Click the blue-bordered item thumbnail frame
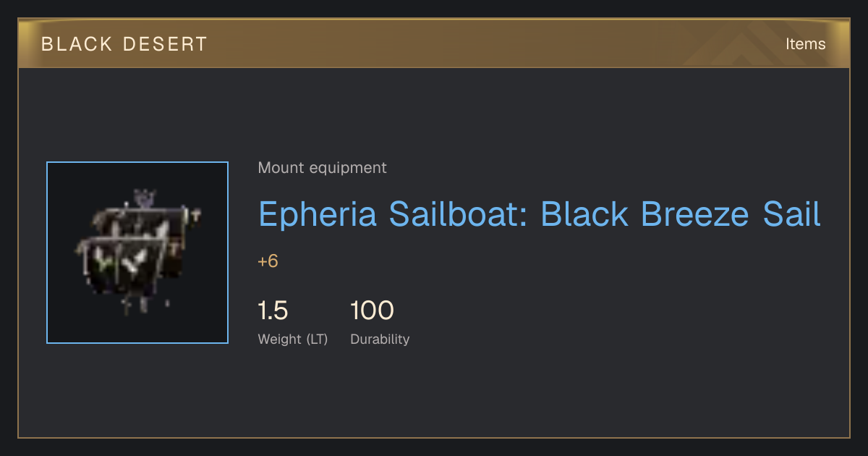The height and width of the screenshot is (456, 868). tap(137, 253)
